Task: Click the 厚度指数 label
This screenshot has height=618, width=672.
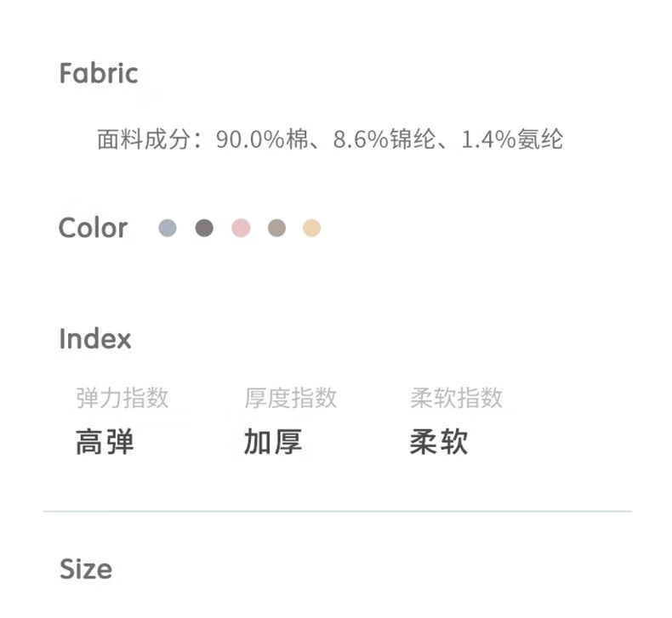Action: coord(291,398)
